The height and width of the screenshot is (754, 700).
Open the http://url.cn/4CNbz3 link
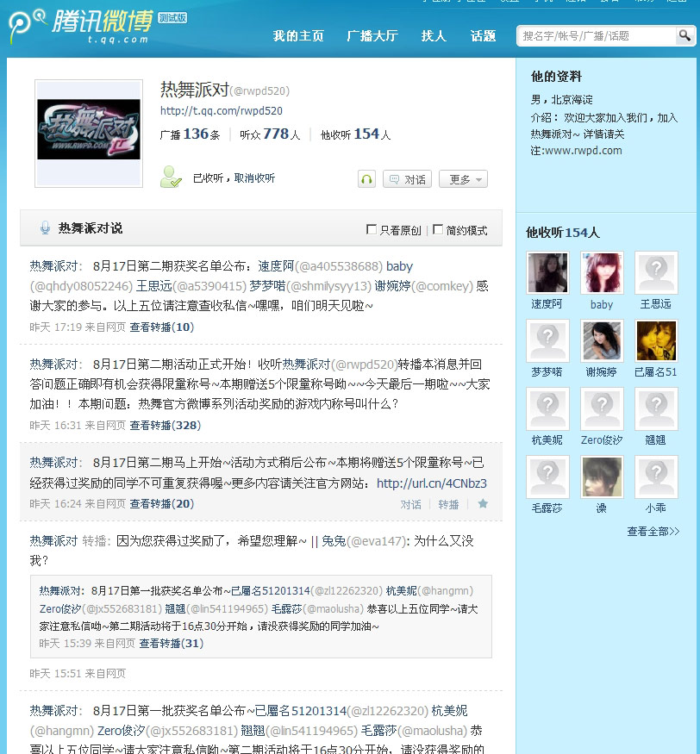coord(431,483)
